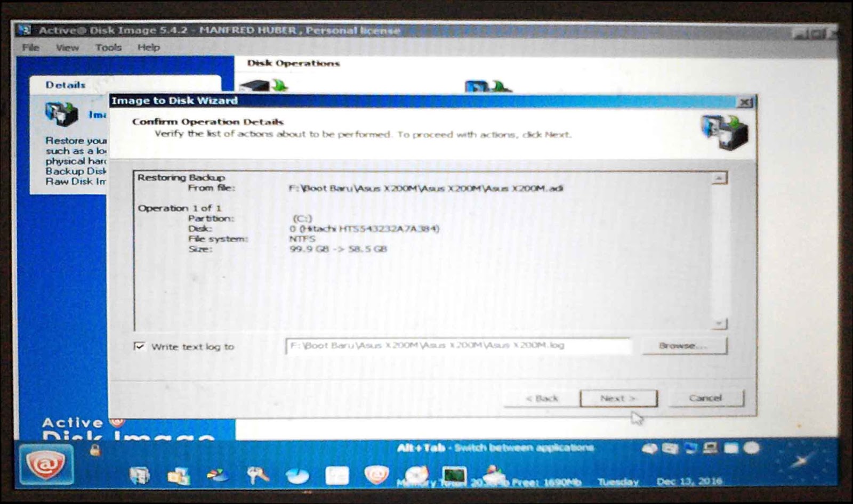The height and width of the screenshot is (504, 853).
Task: Click the NTFS file system value
Action: pyautogui.click(x=302, y=239)
